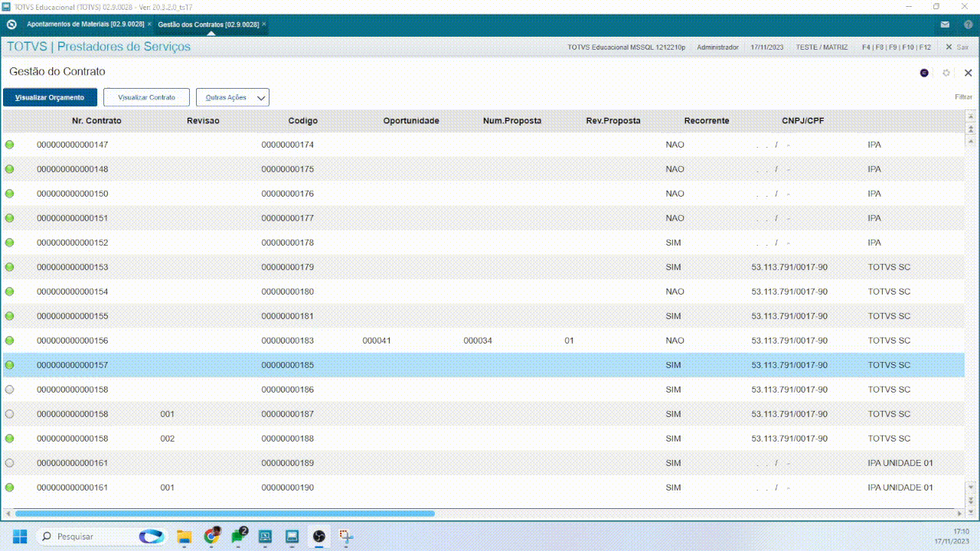Click the F4 | F8 | F9 | F10 | F12 shortcuts
This screenshot has width=980, height=551.
pyautogui.click(x=897, y=47)
